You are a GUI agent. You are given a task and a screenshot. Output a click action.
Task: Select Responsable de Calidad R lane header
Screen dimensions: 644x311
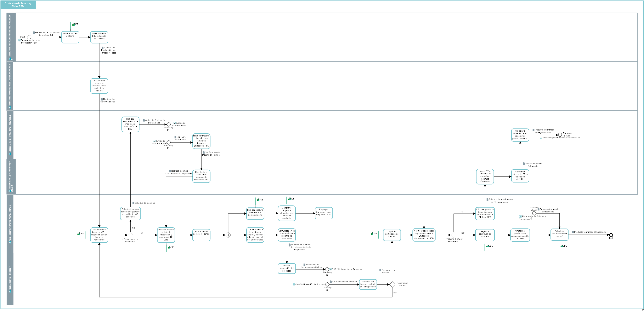[10, 279]
